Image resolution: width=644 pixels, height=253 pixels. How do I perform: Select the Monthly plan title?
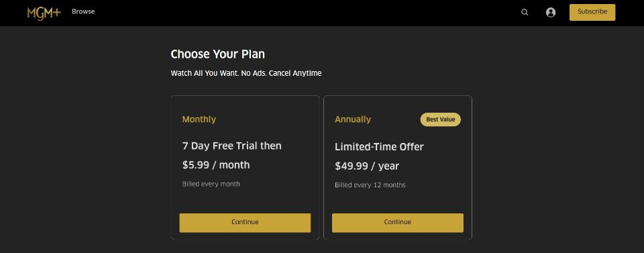click(199, 119)
